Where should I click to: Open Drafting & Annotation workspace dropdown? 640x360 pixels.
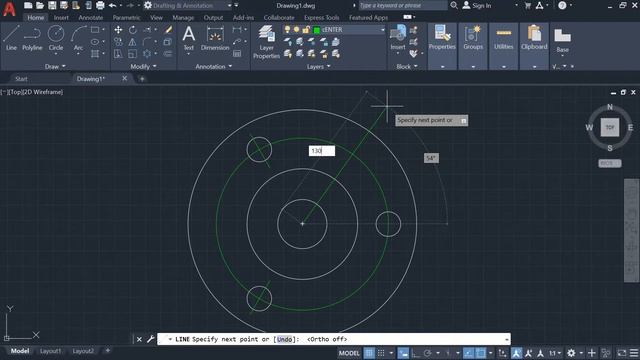coord(230,6)
